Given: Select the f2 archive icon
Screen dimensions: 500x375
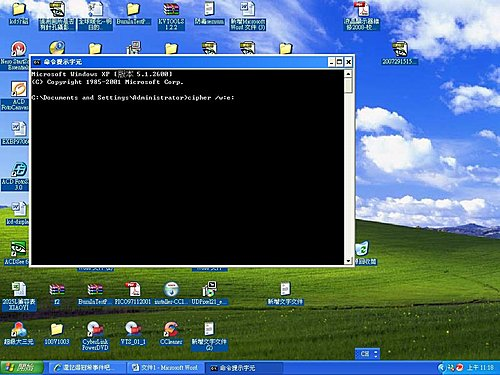Looking at the screenshot, I should [x=57, y=294].
